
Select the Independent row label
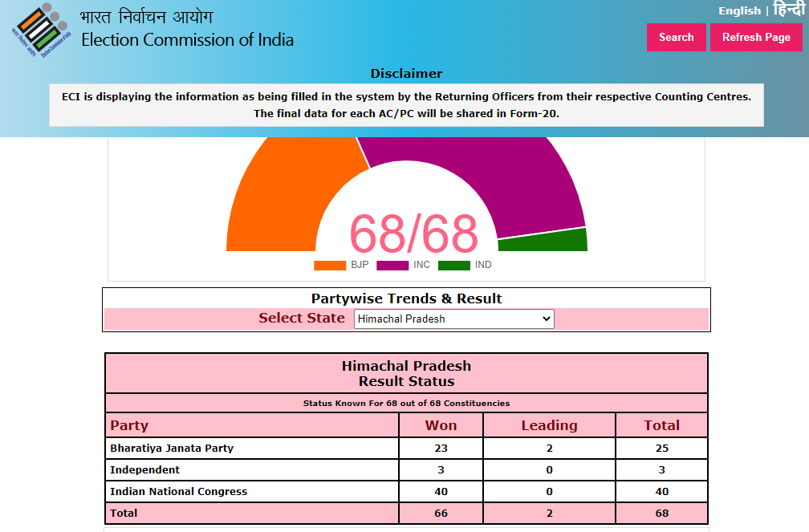[145, 469]
